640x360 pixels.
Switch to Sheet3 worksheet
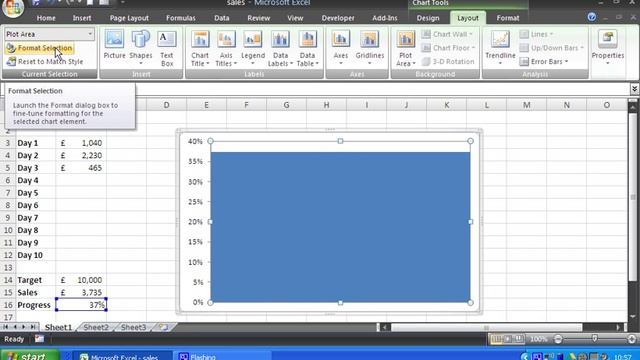pyautogui.click(x=133, y=327)
